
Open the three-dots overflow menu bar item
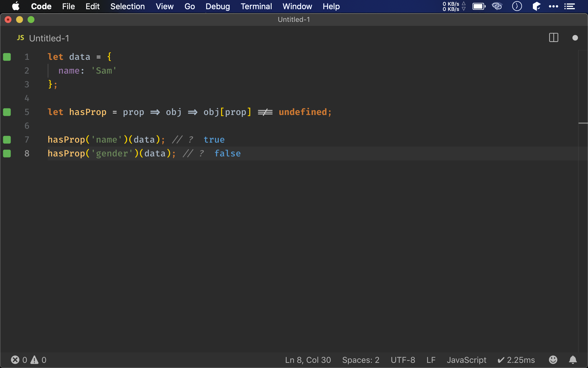coord(553,6)
